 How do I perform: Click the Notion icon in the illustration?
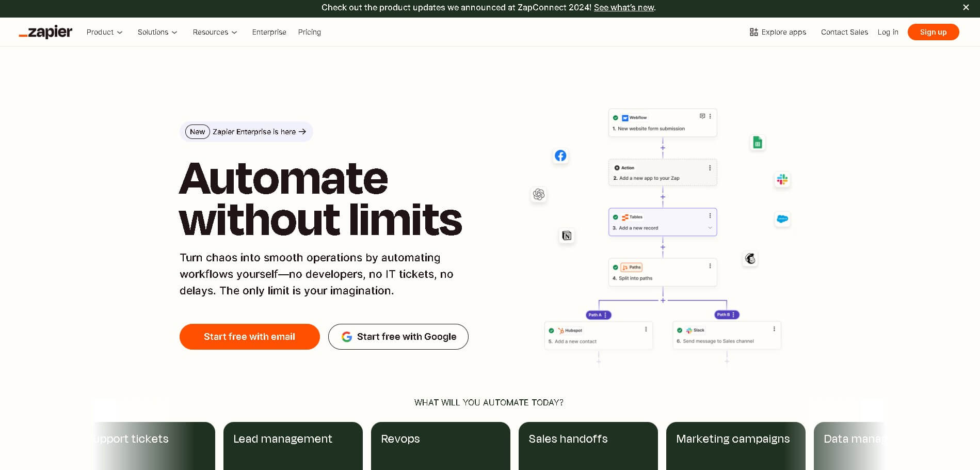567,236
